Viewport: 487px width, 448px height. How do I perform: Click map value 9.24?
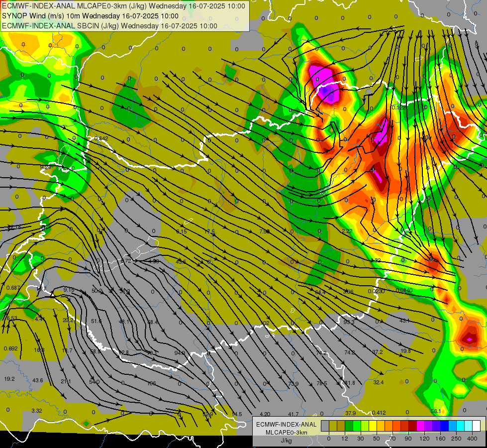coord(45,167)
